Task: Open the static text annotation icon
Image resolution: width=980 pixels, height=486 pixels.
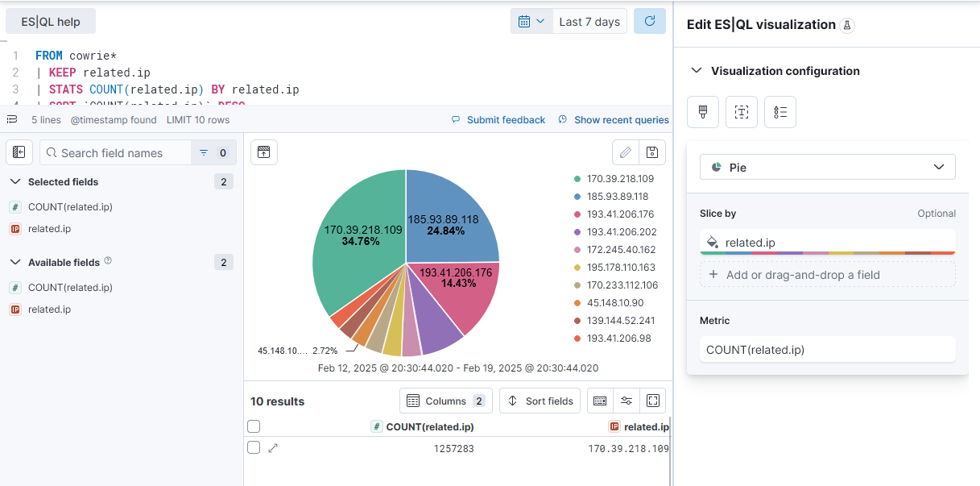Action: click(x=741, y=111)
